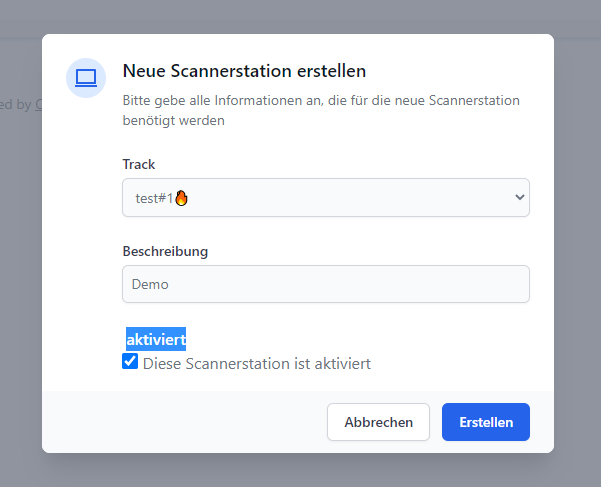
Task: Click the 'Diese Scannerstation ist aktiviert' label text
Action: 257,363
